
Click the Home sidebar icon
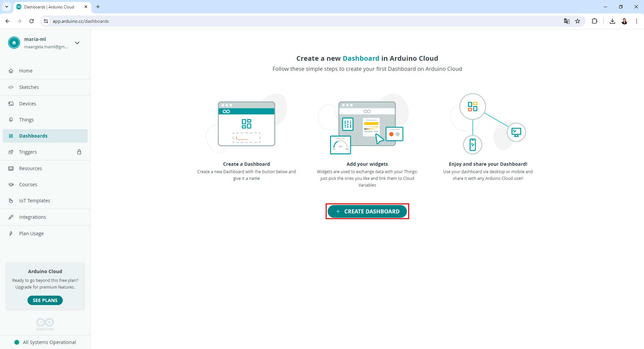tap(11, 71)
